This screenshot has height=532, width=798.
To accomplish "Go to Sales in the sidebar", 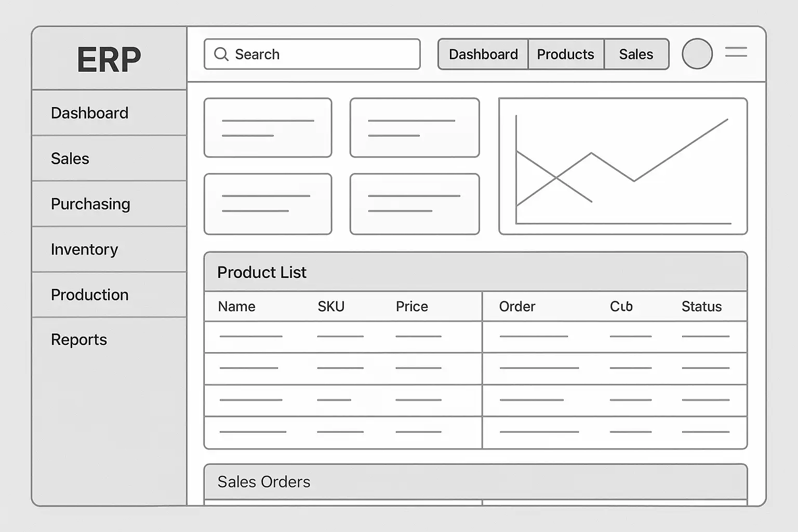I will (x=70, y=158).
